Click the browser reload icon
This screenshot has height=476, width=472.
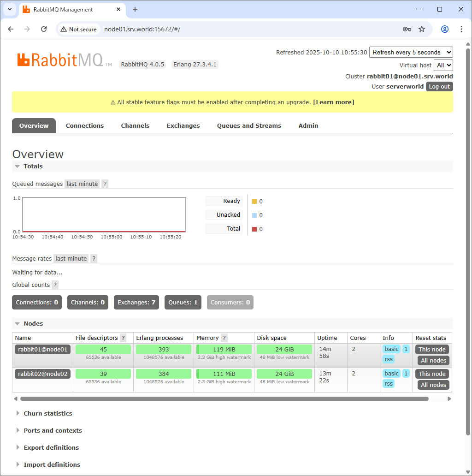click(44, 29)
